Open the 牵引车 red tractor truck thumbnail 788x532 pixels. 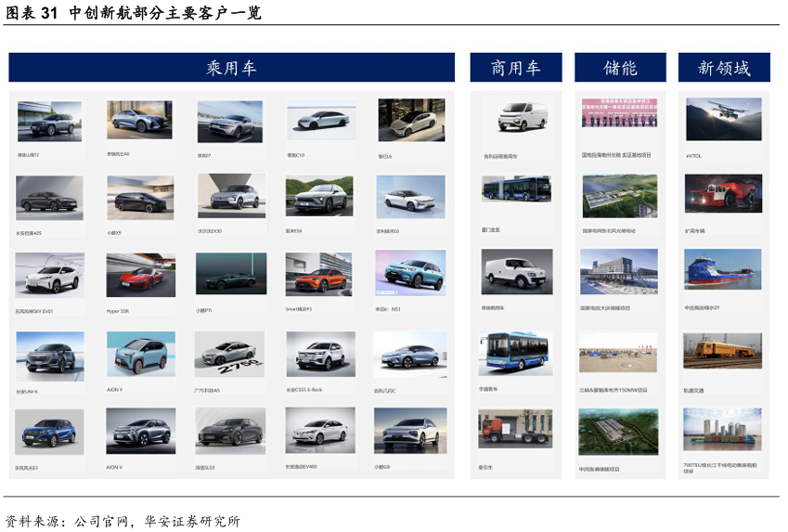[x=515, y=428]
